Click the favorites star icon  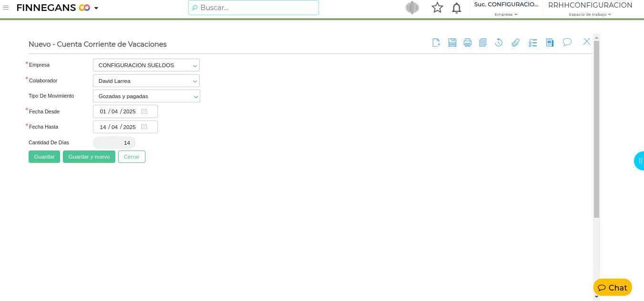tap(437, 8)
